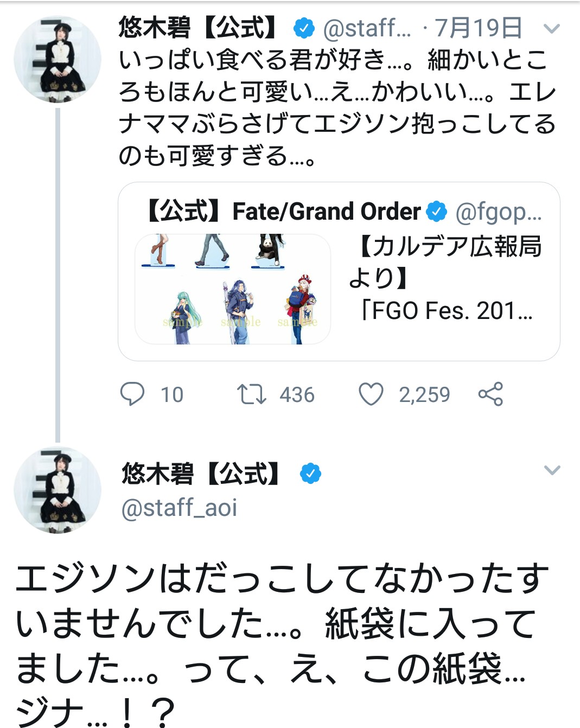Like the tweet with the heart icon
The width and height of the screenshot is (580, 728).
[371, 394]
